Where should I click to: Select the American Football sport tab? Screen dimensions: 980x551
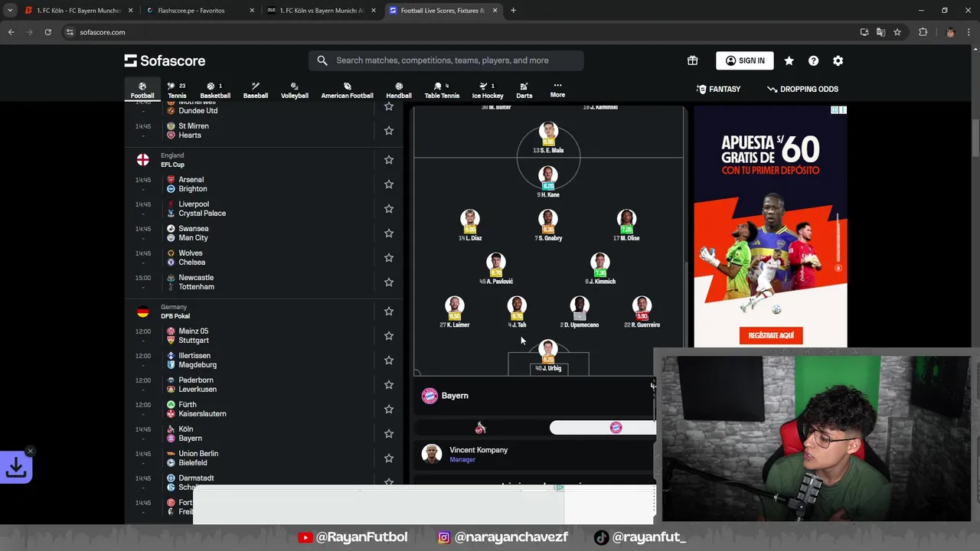coord(347,90)
